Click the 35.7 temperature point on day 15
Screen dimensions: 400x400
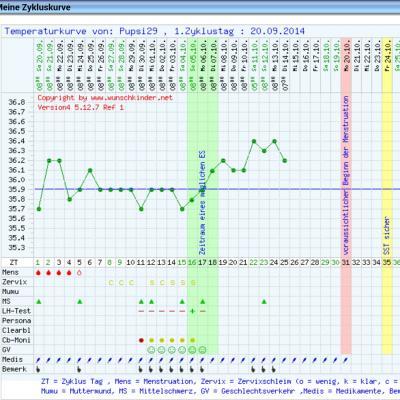[x=182, y=209]
